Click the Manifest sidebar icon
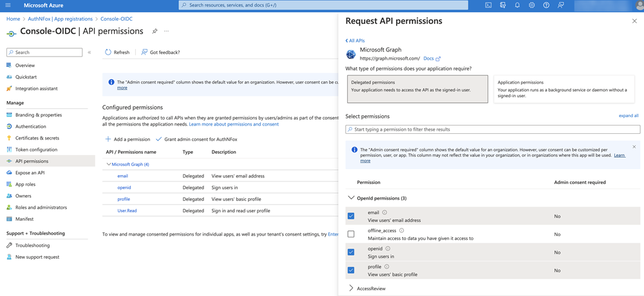 pos(9,219)
